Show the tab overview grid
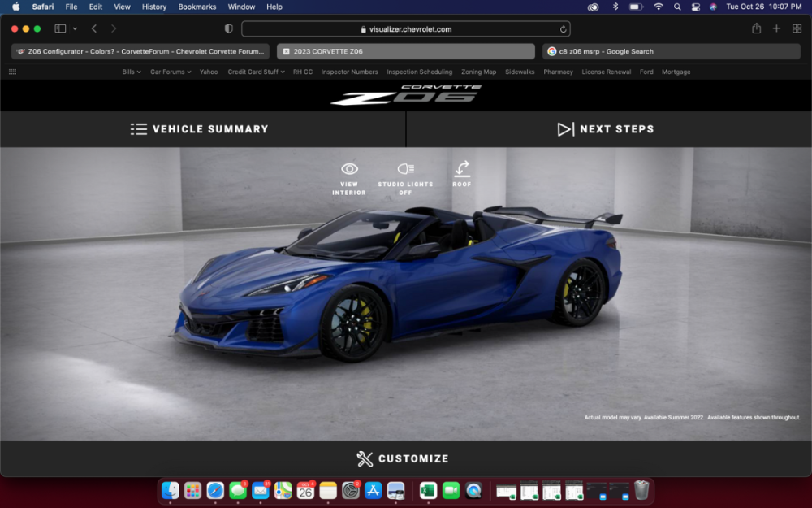Screen dimensions: 812x508 [797, 28]
